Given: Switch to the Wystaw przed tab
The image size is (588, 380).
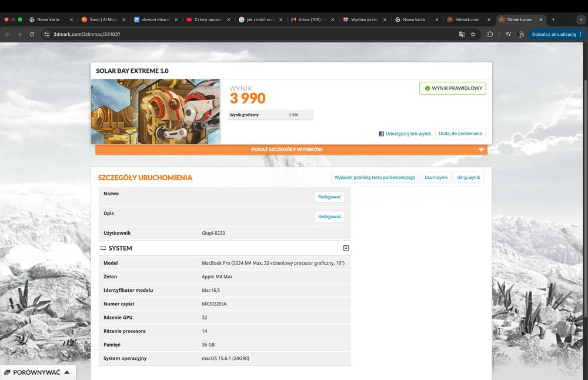Looking at the screenshot, I should (364, 19).
